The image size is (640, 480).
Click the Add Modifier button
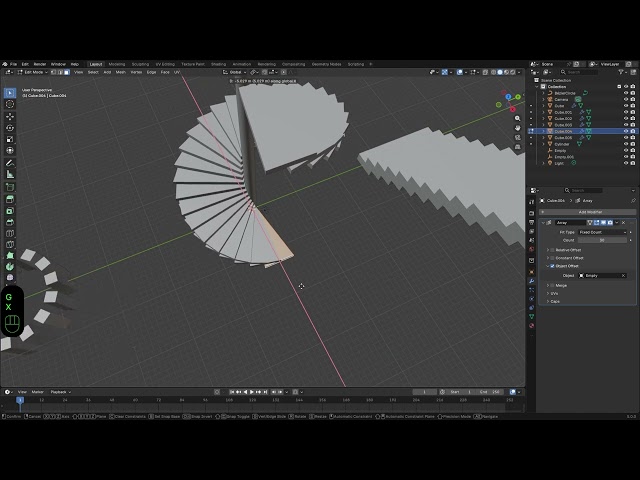pyautogui.click(x=587, y=212)
